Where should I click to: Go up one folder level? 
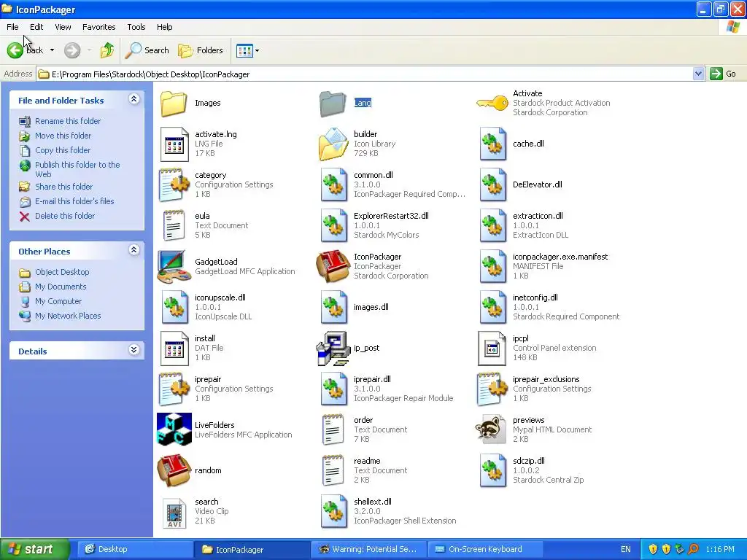[107, 50]
